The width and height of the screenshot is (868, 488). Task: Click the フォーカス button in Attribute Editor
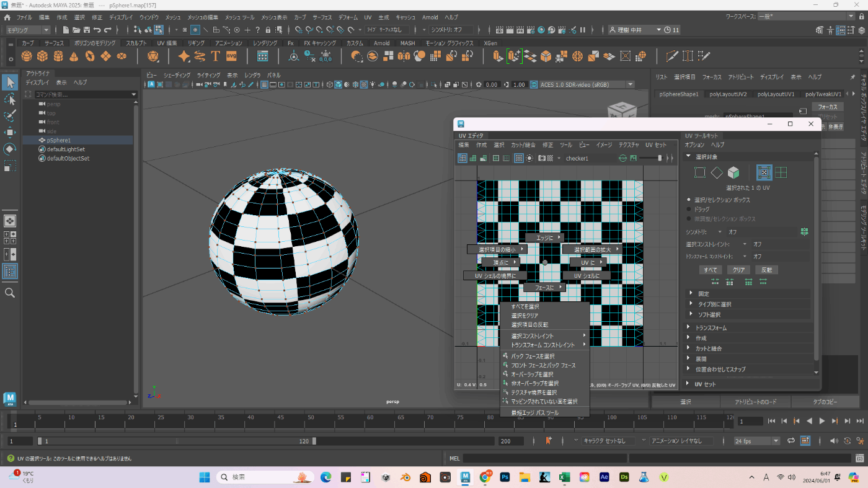(827, 107)
